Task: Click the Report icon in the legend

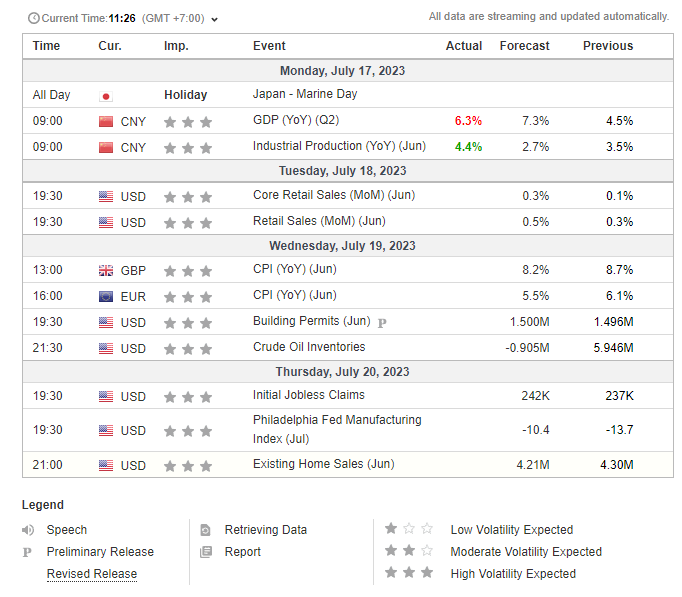Action: coord(206,552)
